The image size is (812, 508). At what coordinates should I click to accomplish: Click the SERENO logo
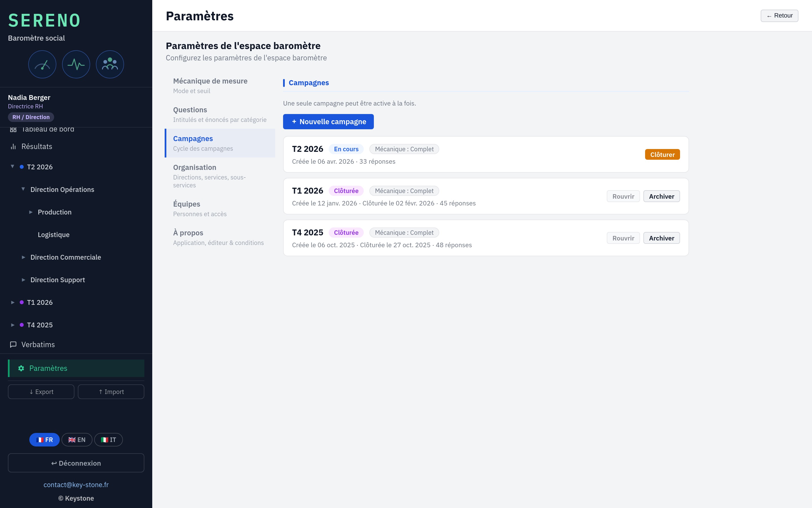coord(44,21)
